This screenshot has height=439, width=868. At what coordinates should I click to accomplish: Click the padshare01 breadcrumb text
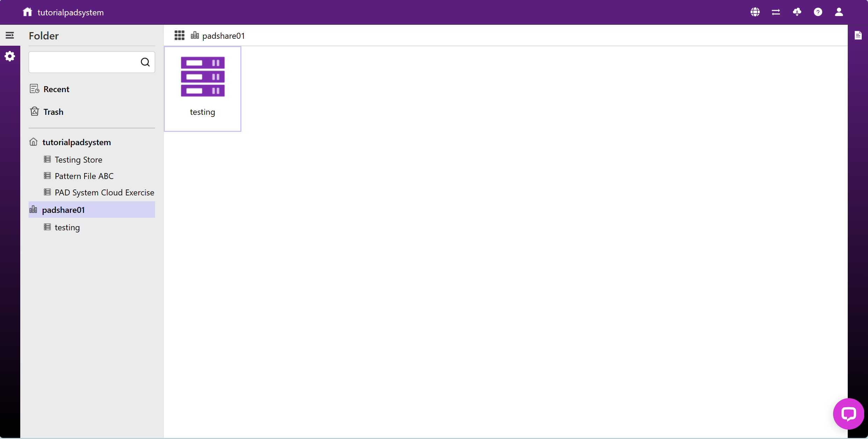[224, 36]
